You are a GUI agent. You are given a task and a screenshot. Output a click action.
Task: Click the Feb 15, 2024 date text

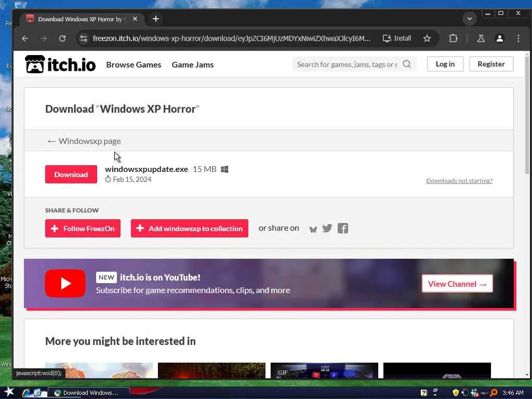(132, 179)
